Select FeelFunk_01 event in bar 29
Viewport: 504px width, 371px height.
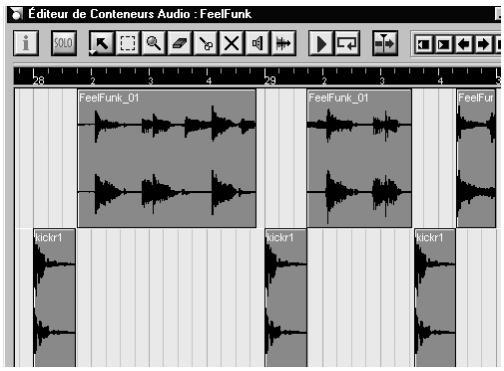pyautogui.click(x=359, y=158)
